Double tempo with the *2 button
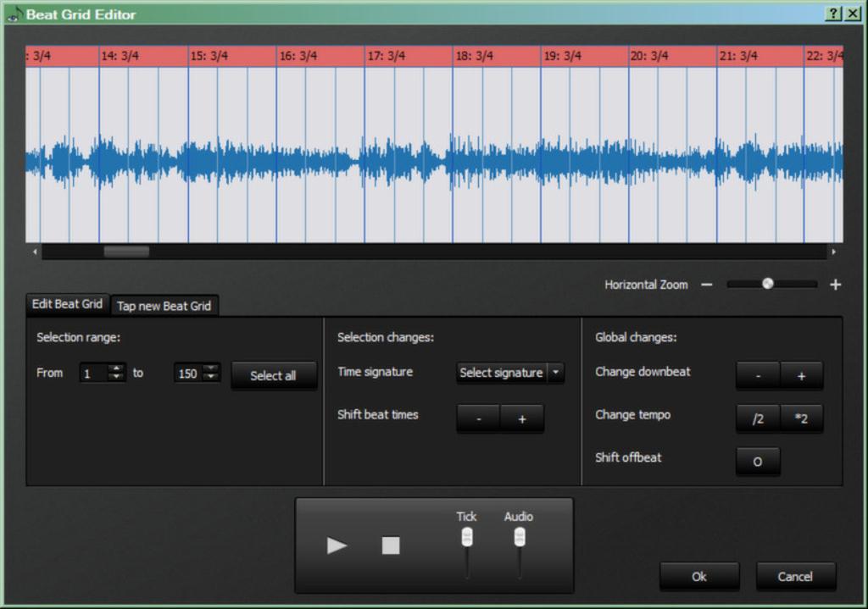Image resolution: width=868 pixels, height=609 pixels. click(x=801, y=418)
